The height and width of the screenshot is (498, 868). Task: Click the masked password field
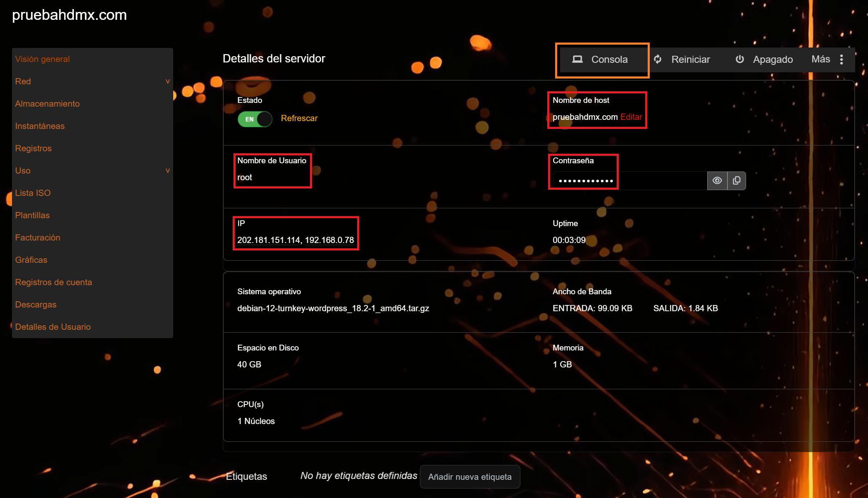[628, 181]
